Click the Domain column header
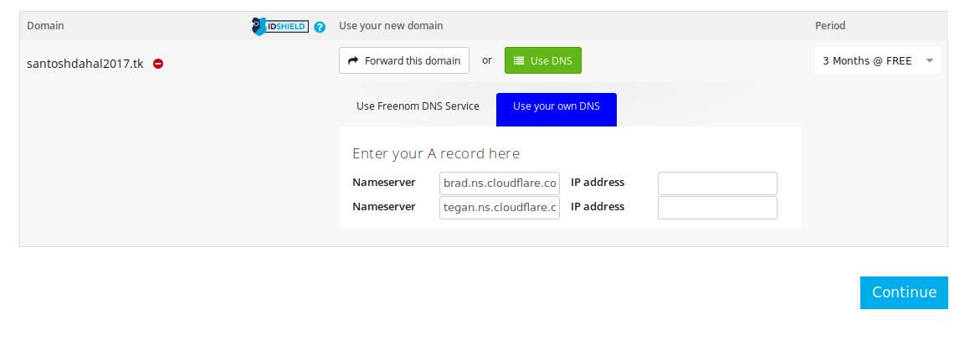This screenshot has width=980, height=346. 45,26
